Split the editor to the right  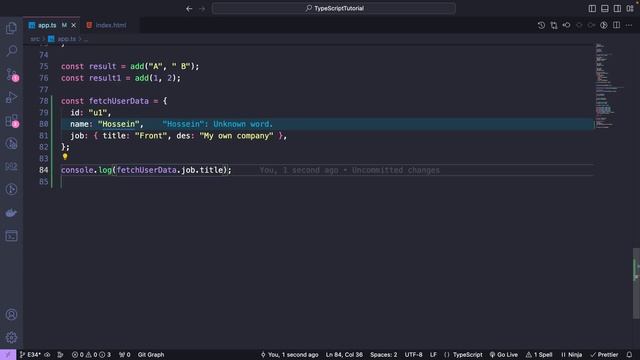(616, 25)
